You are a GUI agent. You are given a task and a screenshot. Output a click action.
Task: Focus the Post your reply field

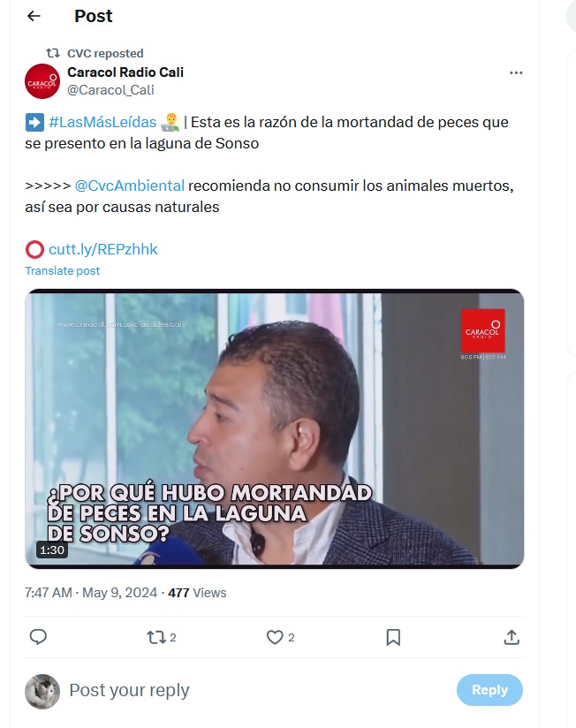click(258, 690)
